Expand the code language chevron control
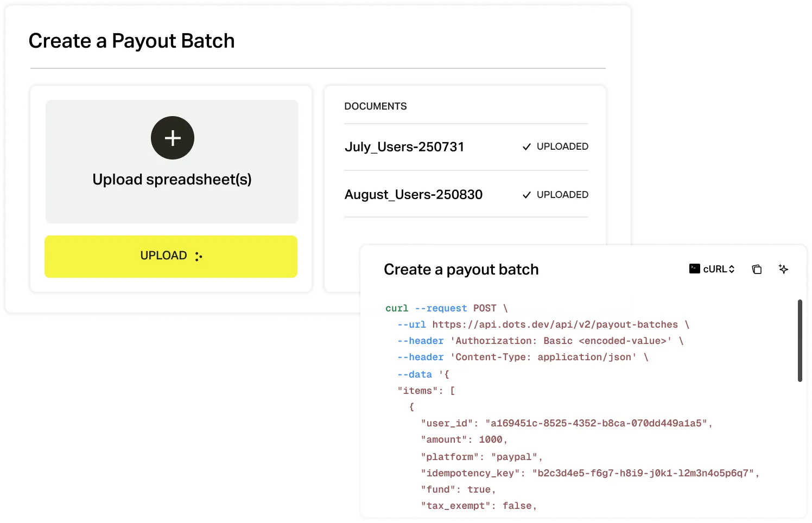The image size is (812, 523). click(x=730, y=269)
